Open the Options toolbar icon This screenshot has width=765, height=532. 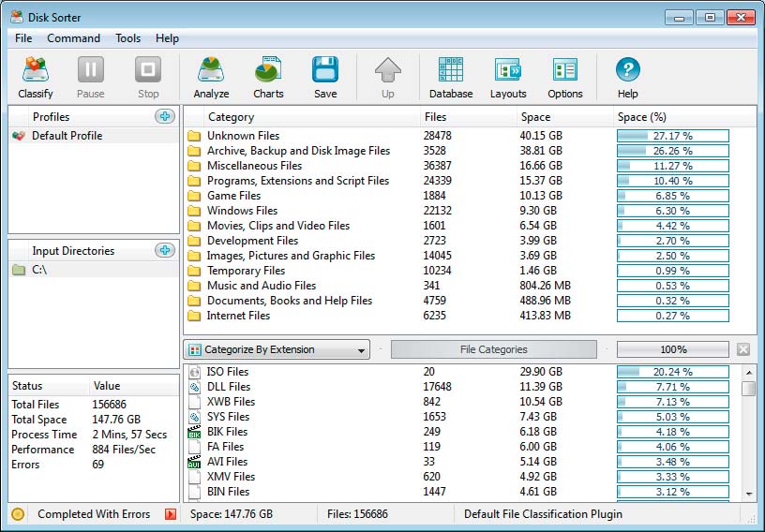pyautogui.click(x=565, y=69)
